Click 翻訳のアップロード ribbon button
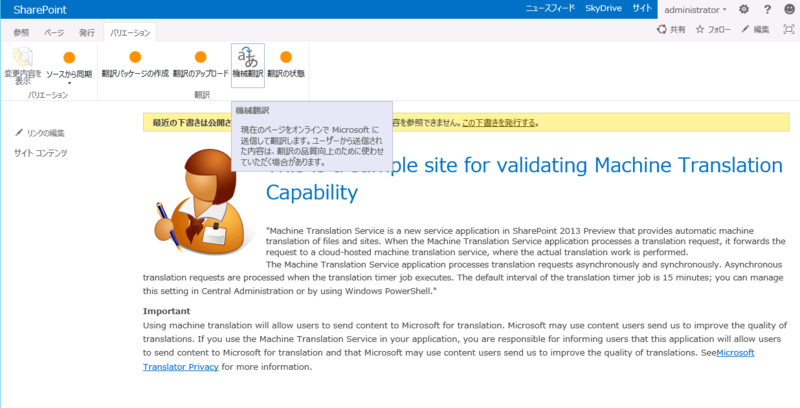800x408 pixels. 201,64
